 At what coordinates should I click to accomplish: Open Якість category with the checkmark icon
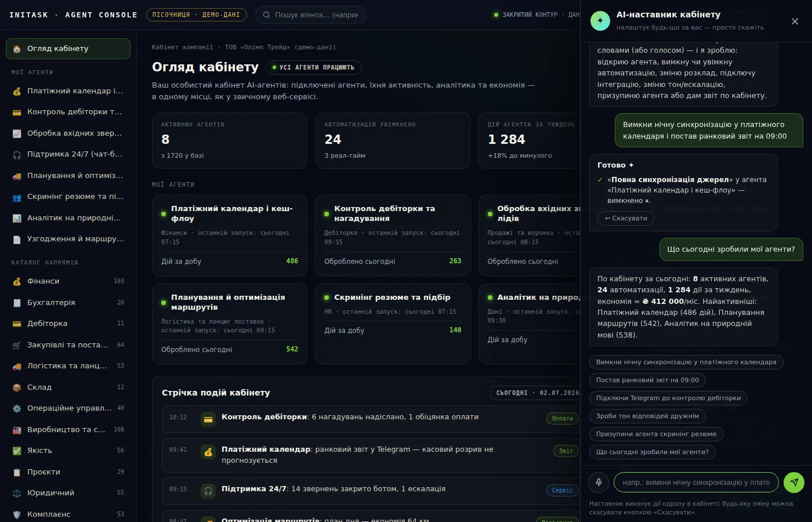[68, 451]
